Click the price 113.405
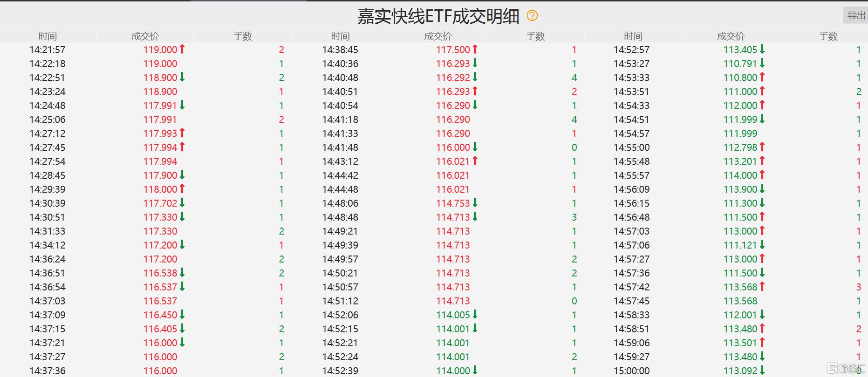868x377 pixels. [740, 50]
